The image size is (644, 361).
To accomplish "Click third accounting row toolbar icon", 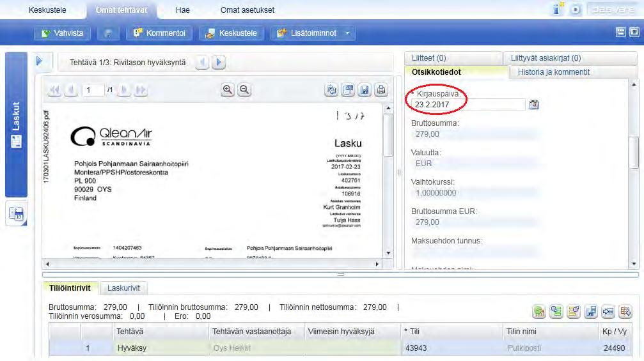I will (x=574, y=312).
